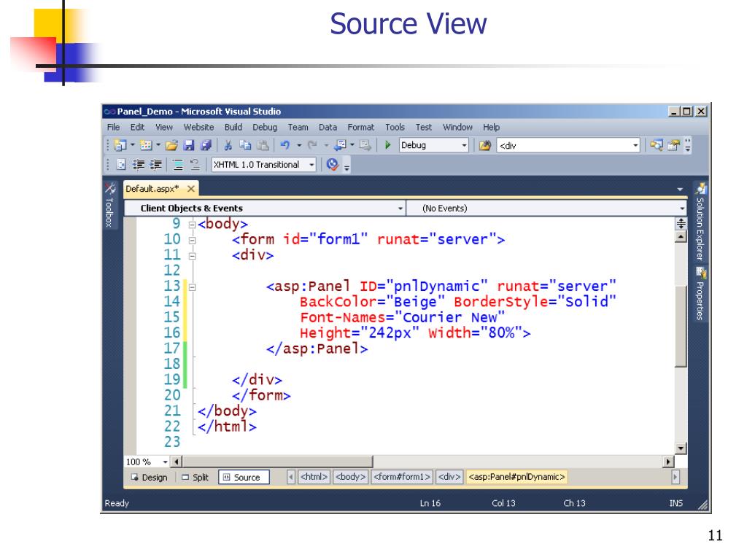Click the Undo arrow icon
Viewport: 747px width, 560px height.
[x=285, y=145]
